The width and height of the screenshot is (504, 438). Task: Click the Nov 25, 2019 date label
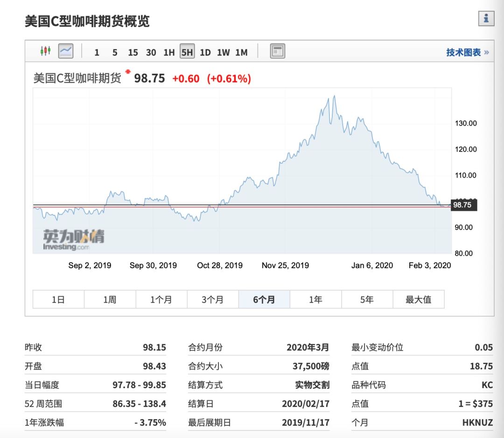(x=285, y=265)
